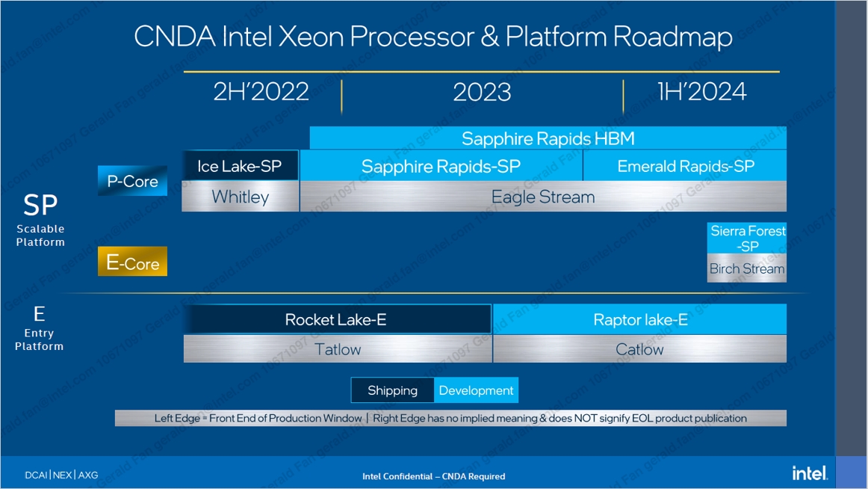
Task: Click the Left Edge production window footnote
Action: [450, 418]
